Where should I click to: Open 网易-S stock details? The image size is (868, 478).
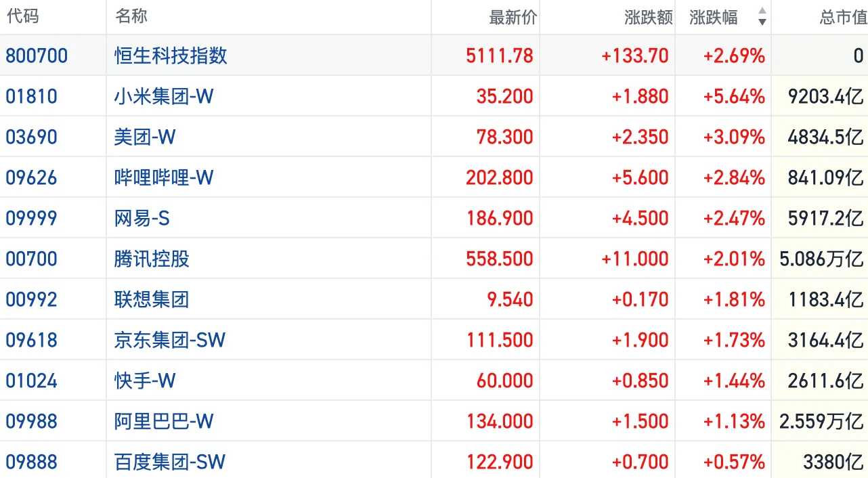[142, 218]
